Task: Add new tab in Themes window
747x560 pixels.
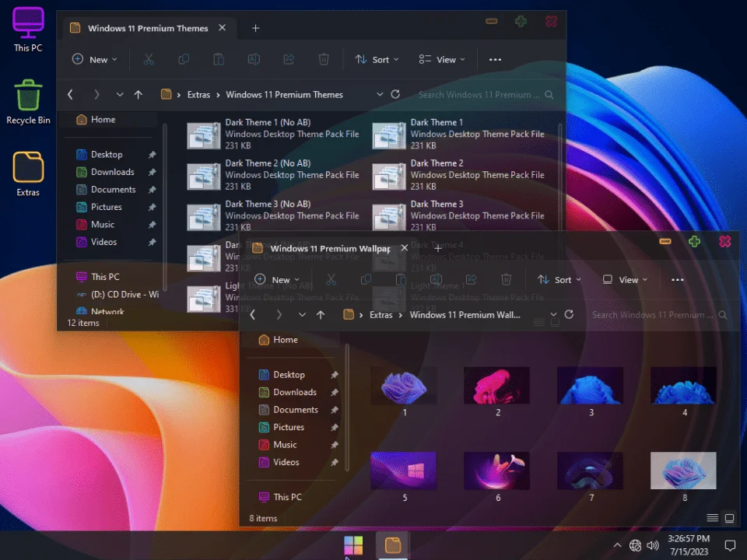Action: (x=256, y=28)
